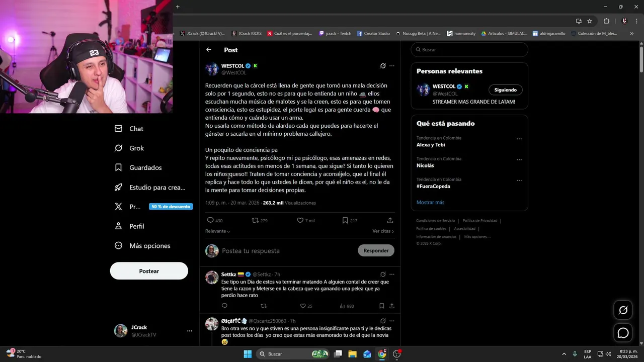Screen dimensions: 644x362
Task: Toggle the Siguiendo button for WESTCOL
Action: point(505,90)
